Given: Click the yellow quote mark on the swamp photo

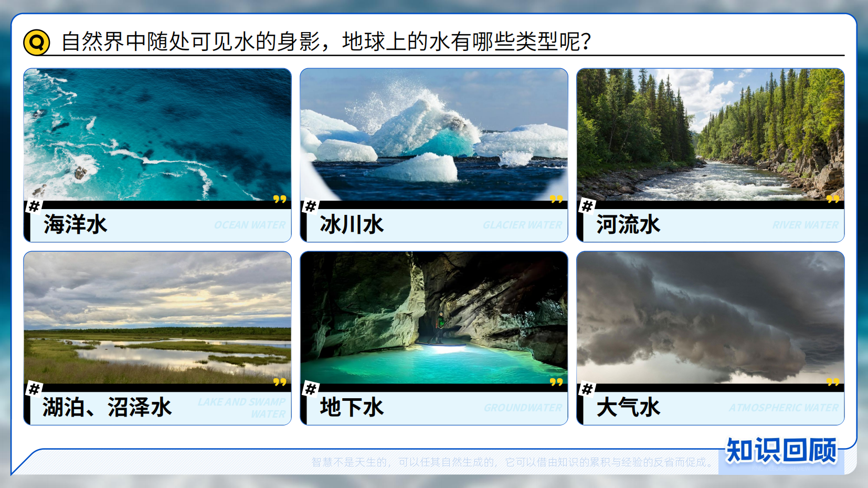Looking at the screenshot, I should [x=280, y=382].
